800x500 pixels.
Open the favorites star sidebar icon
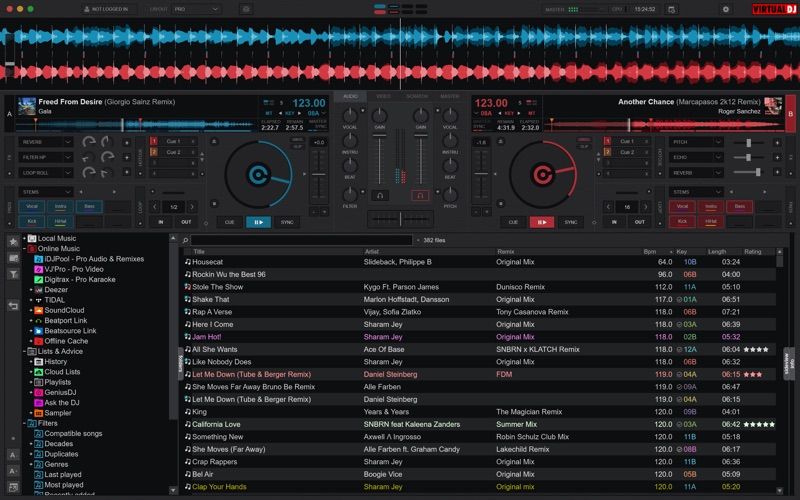click(x=13, y=242)
